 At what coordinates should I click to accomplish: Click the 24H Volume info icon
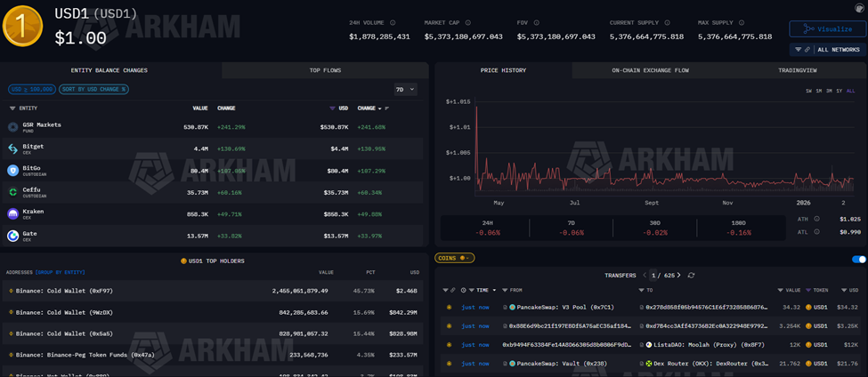click(x=393, y=23)
